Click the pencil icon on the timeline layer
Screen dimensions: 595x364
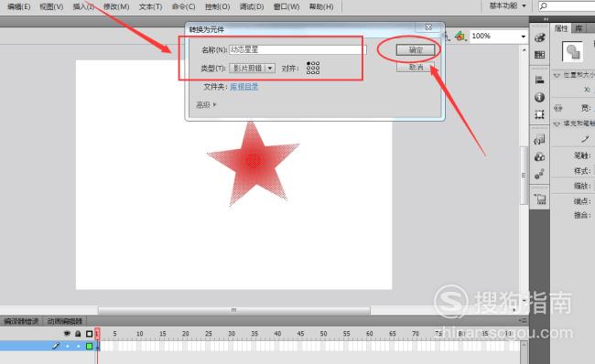click(56, 346)
